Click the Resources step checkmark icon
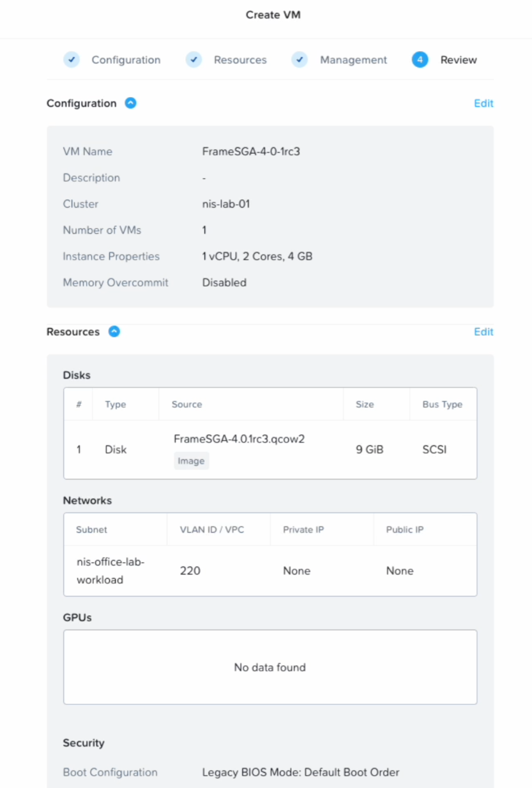This screenshot has width=532, height=788. (194, 59)
